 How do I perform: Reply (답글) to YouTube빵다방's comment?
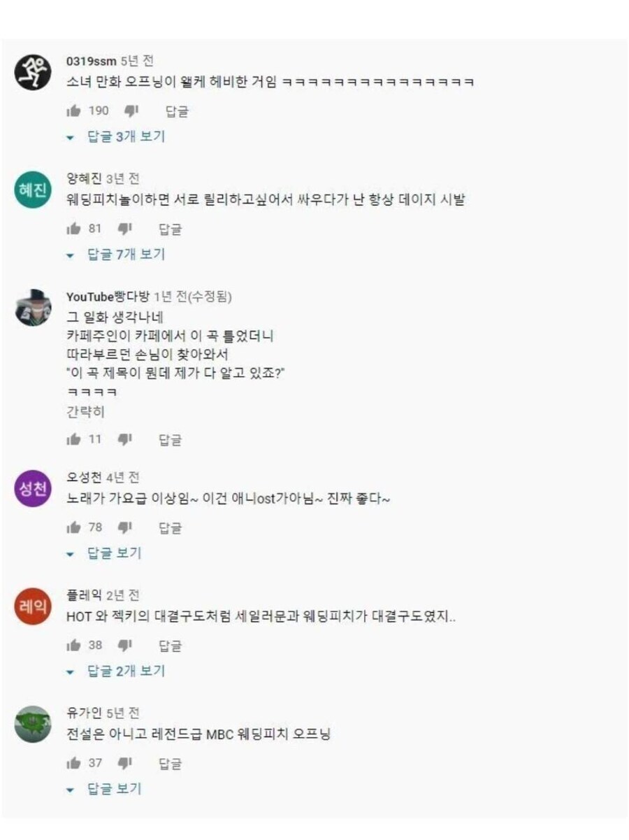click(170, 440)
